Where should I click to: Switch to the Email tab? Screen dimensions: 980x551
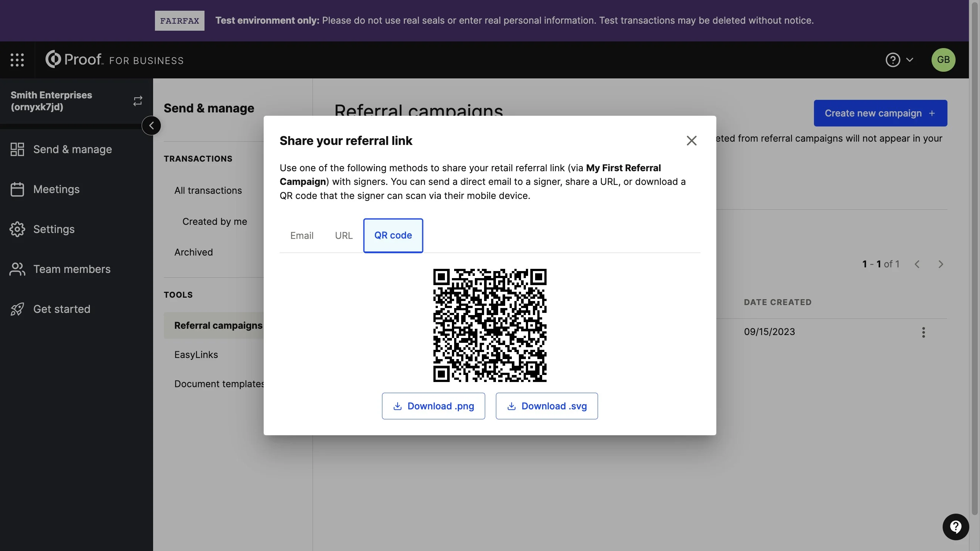pos(302,236)
